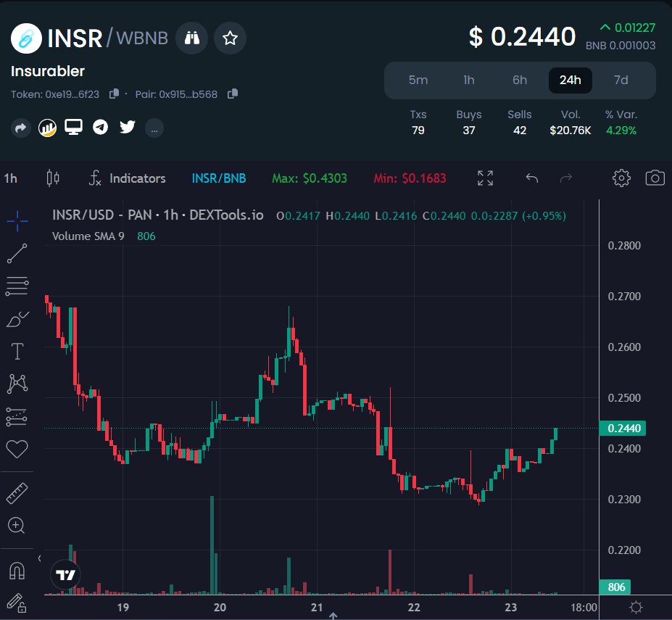Star INSR as a favorite pair
The height and width of the screenshot is (620, 672).
tap(230, 37)
